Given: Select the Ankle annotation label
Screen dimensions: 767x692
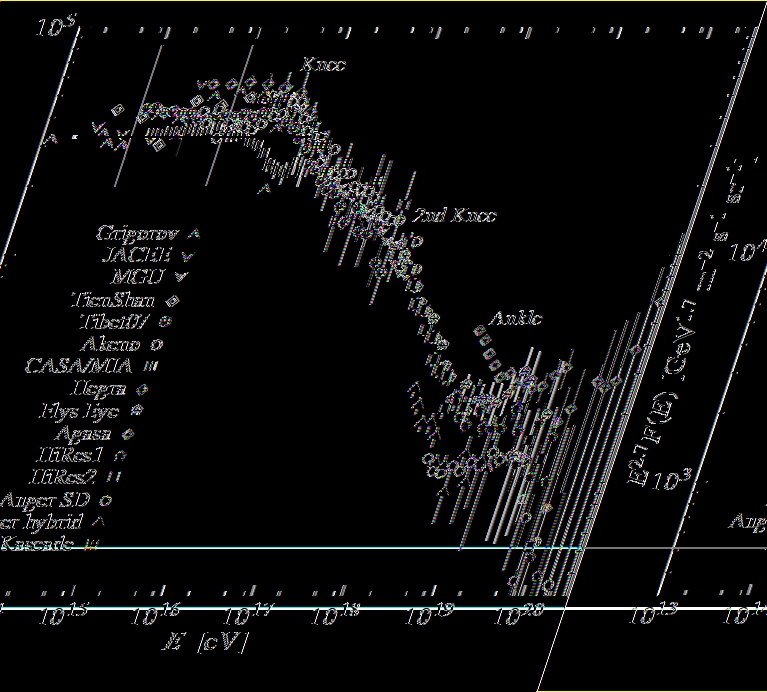Looking at the screenshot, I should point(514,319).
